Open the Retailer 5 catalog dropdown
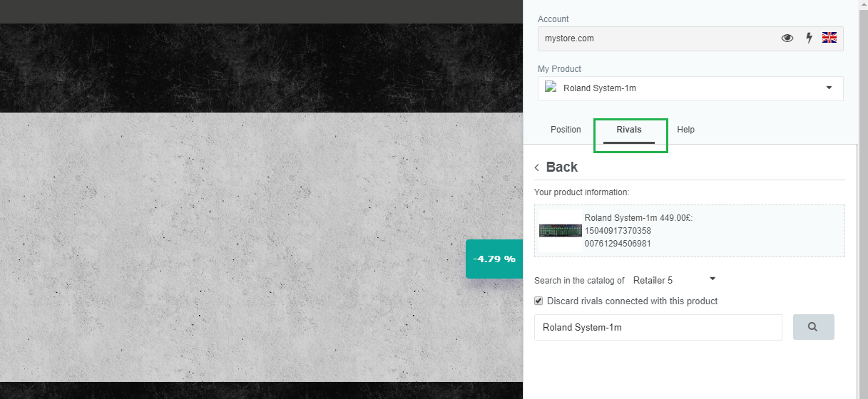Screen dimensions: 868x399 tap(674, 280)
